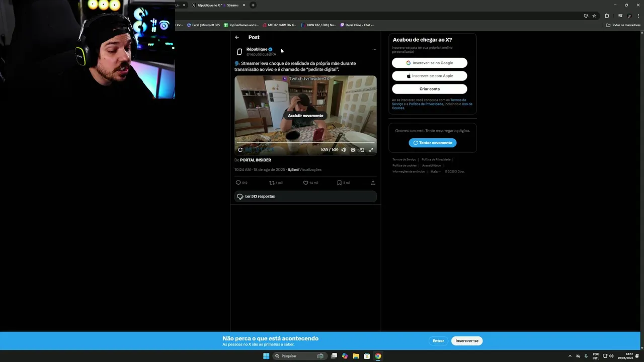Open the Windows Start menu
The width and height of the screenshot is (644, 362).
coord(266,356)
